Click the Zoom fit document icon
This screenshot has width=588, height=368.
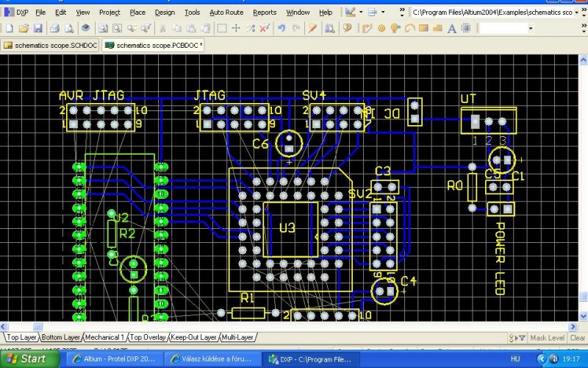point(103,28)
